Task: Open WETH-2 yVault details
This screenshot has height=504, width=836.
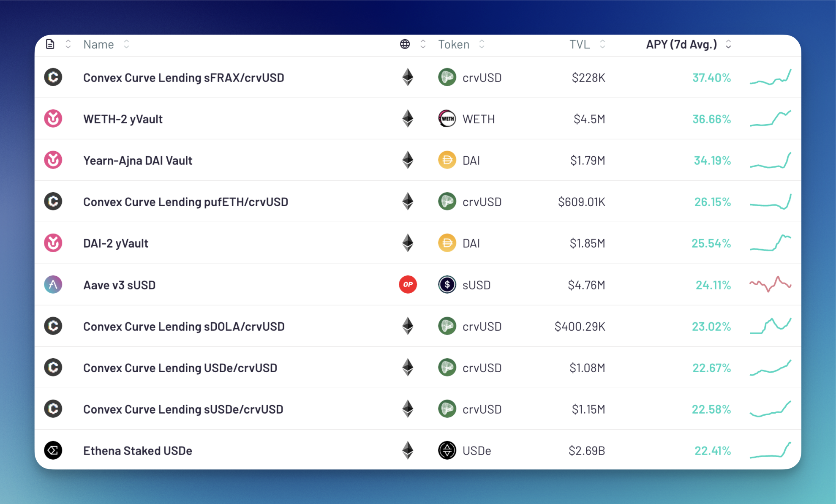Action: click(123, 119)
